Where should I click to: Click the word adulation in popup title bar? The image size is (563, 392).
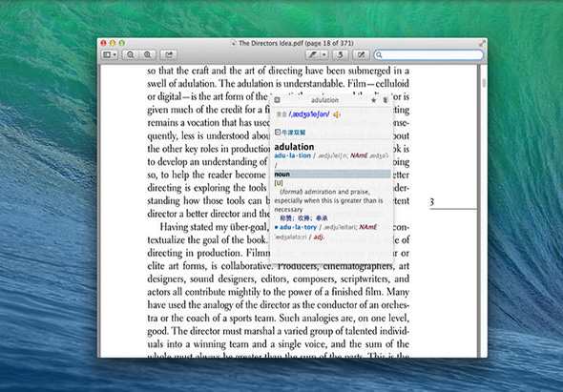pos(325,100)
